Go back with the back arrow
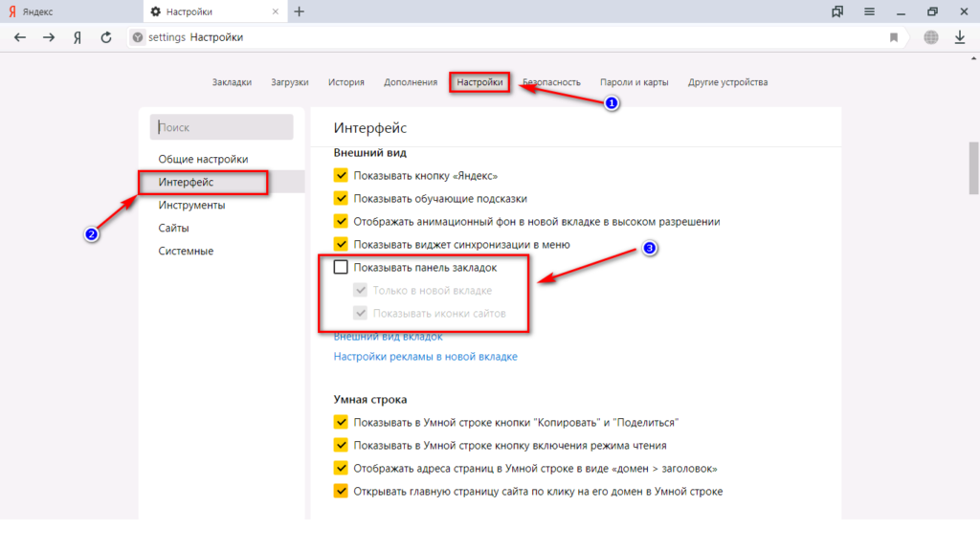The image size is (980, 551). pos(20,37)
